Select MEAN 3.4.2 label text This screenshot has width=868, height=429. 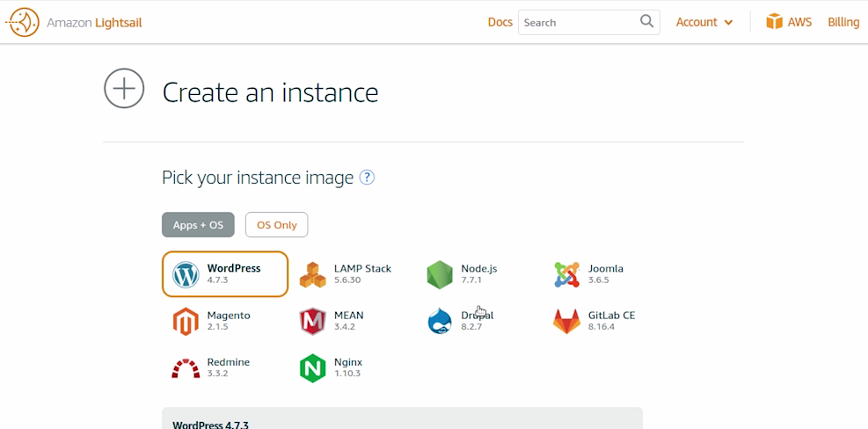349,321
